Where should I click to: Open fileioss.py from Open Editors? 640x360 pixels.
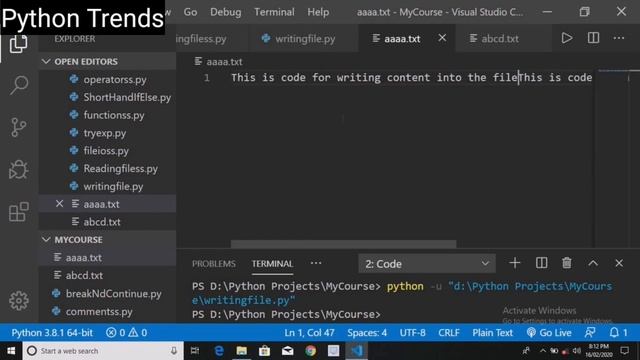coord(107,151)
